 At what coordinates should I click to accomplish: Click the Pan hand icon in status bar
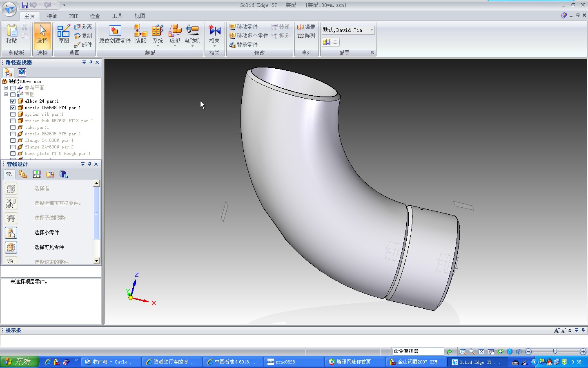491,352
